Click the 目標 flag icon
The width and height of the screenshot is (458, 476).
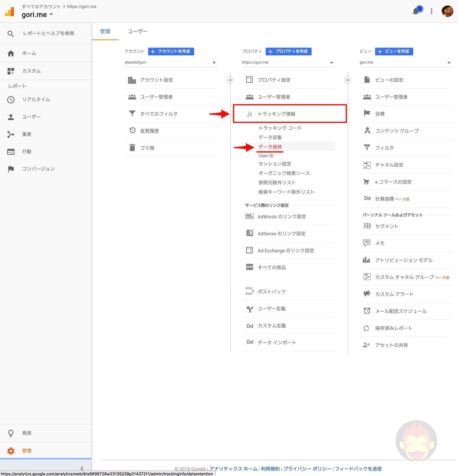pyautogui.click(x=367, y=113)
